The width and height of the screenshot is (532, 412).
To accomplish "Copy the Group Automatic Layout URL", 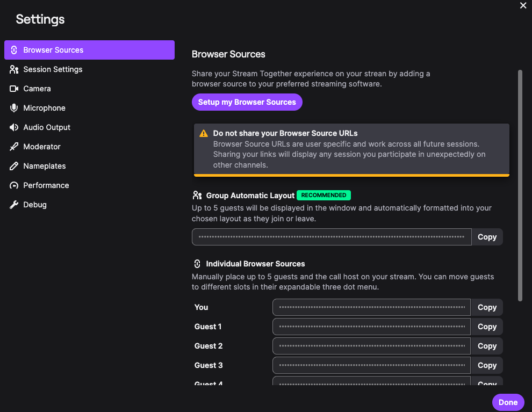I will point(487,237).
